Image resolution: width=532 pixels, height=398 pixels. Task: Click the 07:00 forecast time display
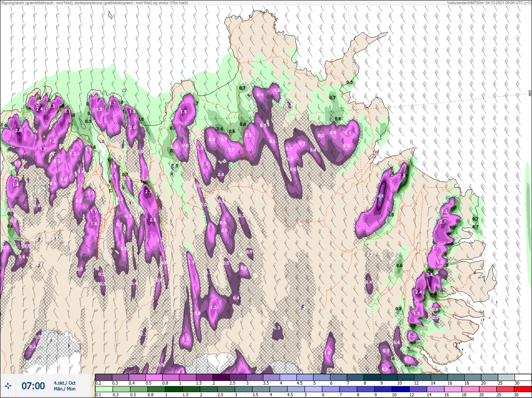coord(33,386)
